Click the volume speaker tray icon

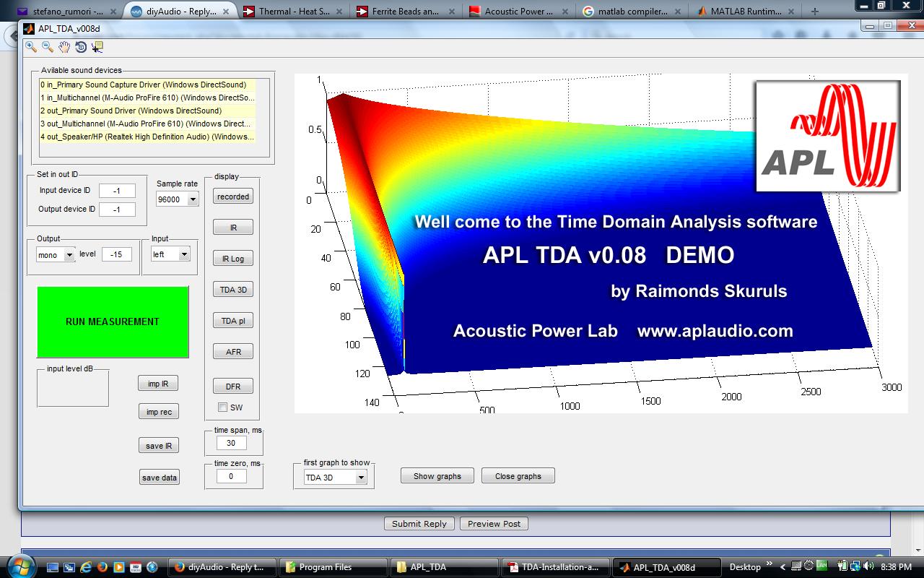tap(868, 566)
